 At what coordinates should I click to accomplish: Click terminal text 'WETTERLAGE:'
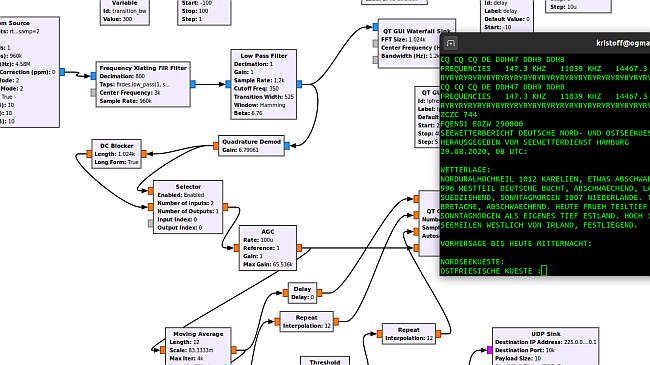click(x=466, y=170)
